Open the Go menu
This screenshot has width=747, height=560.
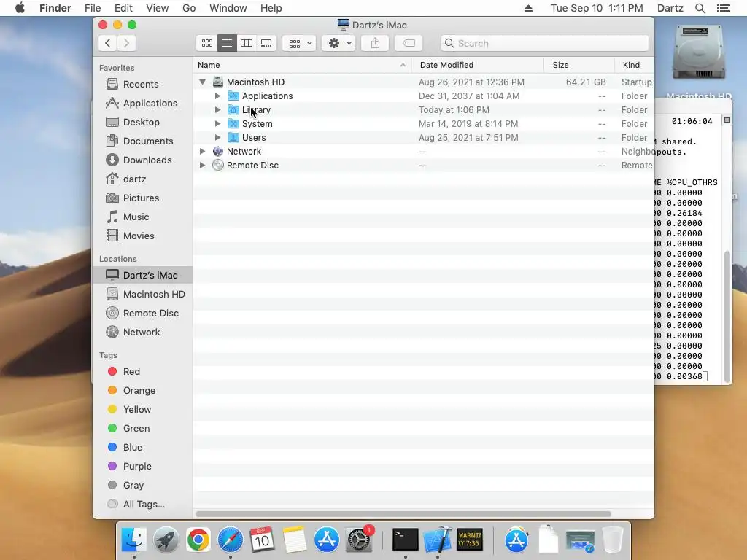coord(189,8)
